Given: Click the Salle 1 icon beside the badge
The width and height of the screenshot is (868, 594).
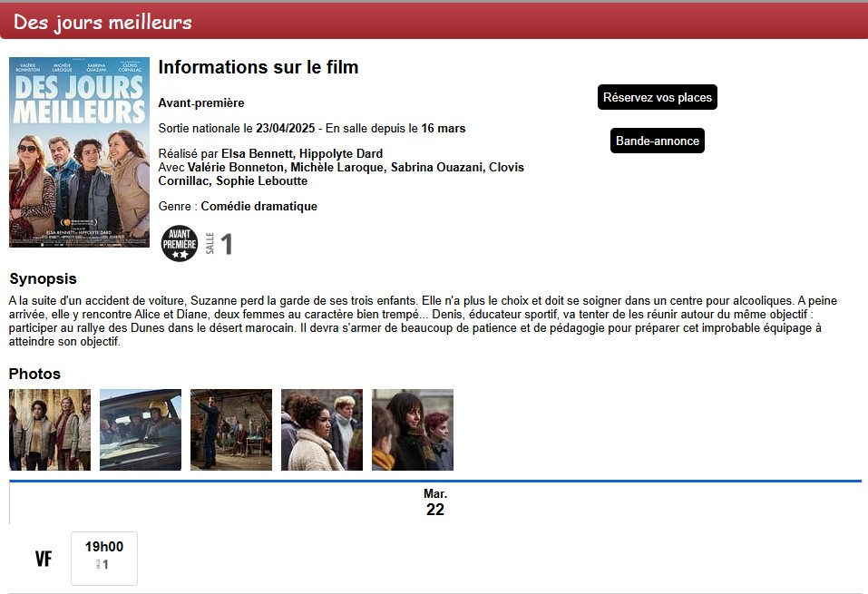Looking at the screenshot, I should point(220,244).
